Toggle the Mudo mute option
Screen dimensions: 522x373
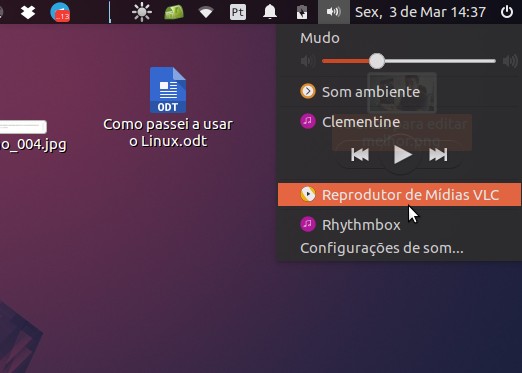[320, 38]
